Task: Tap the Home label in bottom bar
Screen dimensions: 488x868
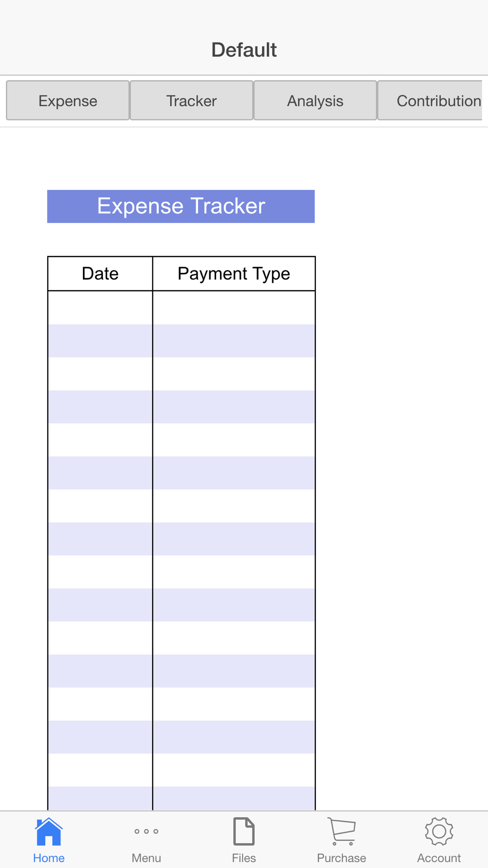Action: click(x=49, y=858)
